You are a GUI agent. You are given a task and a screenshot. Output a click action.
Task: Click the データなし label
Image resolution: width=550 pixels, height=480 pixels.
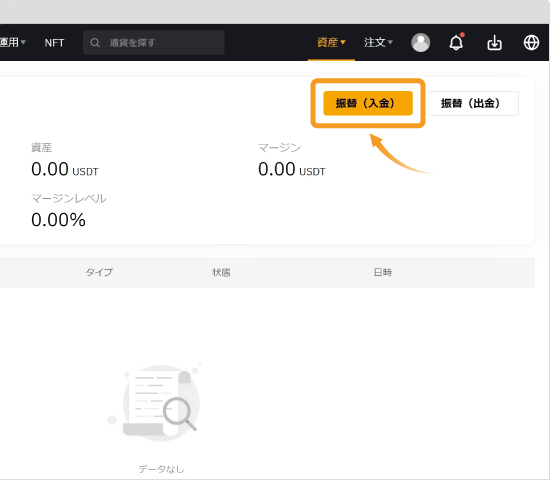click(161, 469)
